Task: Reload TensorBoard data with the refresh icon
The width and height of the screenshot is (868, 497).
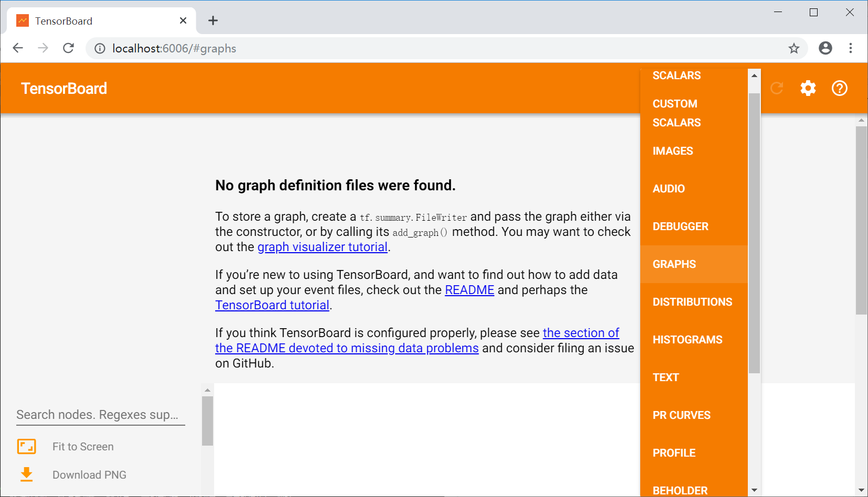Action: [777, 88]
